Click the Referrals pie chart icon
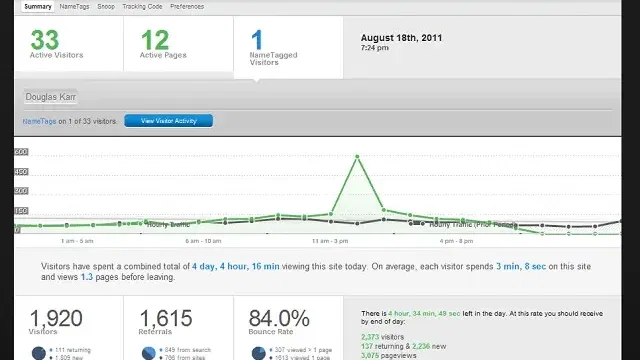The image size is (640, 360). click(149, 353)
